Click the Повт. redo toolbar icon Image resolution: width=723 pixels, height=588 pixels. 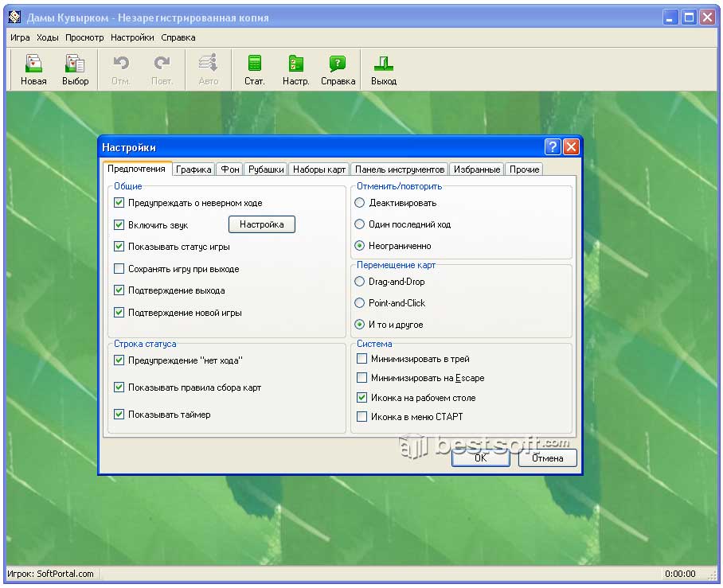[x=162, y=69]
